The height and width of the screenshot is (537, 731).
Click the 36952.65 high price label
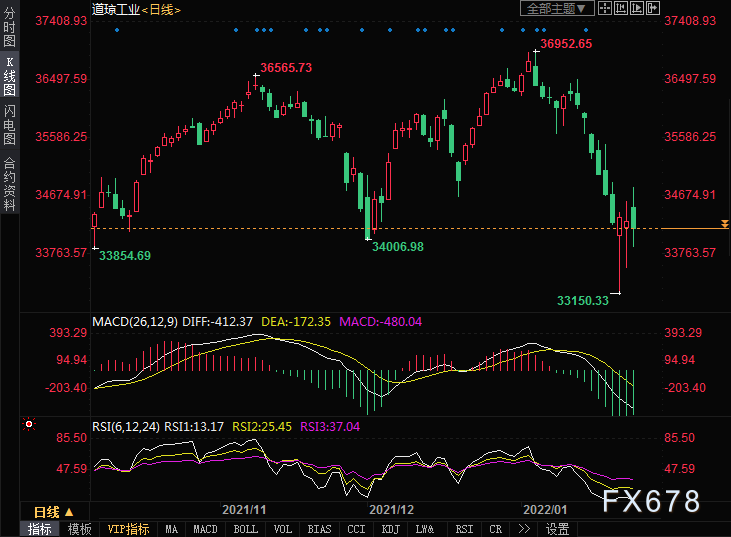click(566, 44)
